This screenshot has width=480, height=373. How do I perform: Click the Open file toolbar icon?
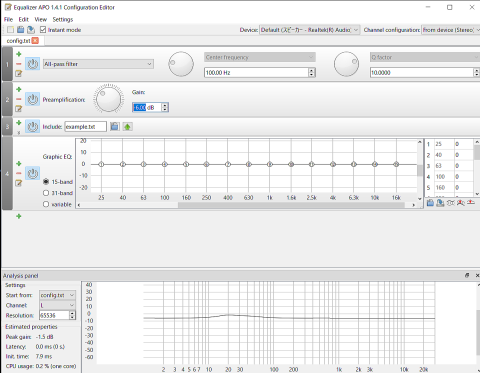click(x=20, y=30)
